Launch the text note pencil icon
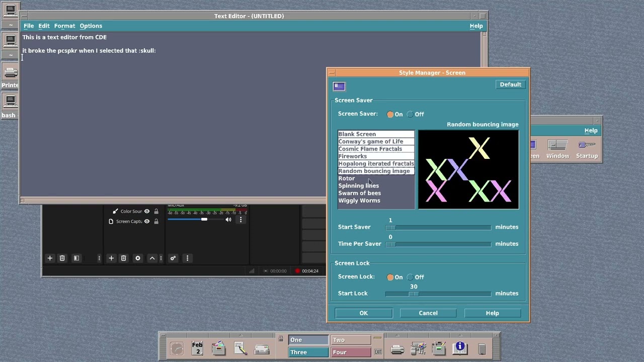Screen dimensions: 644x362 pos(239,348)
